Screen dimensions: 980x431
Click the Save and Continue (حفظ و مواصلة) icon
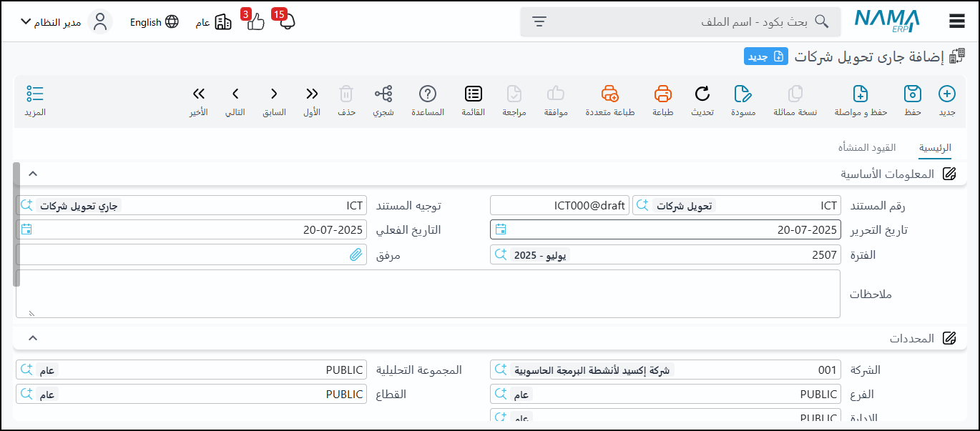(861, 94)
